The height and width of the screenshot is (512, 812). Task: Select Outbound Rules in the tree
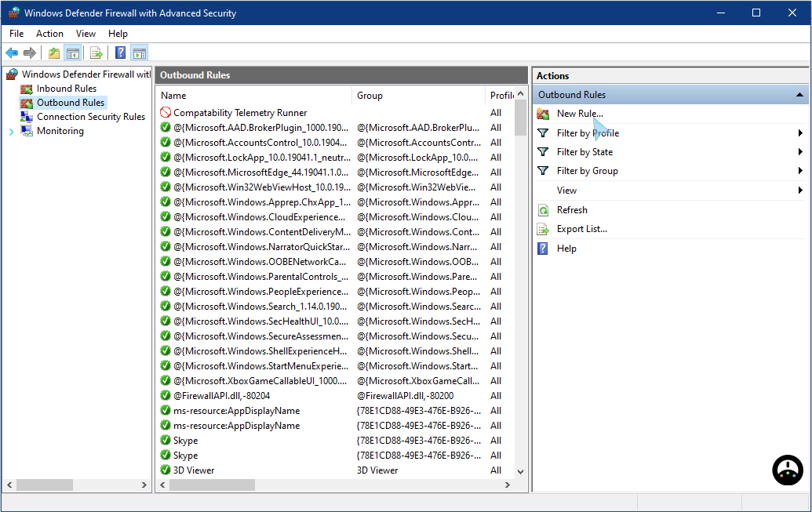click(71, 103)
